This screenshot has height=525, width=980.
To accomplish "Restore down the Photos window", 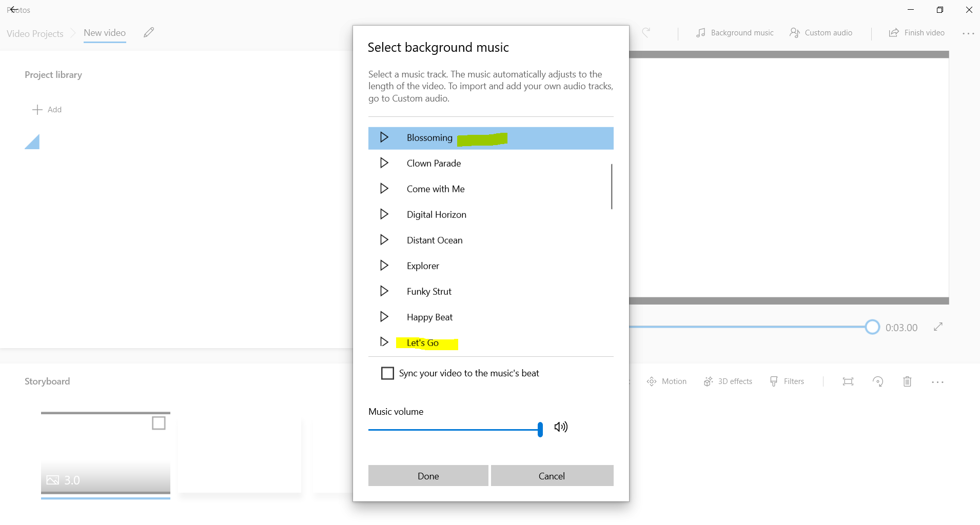I will 940,10.
